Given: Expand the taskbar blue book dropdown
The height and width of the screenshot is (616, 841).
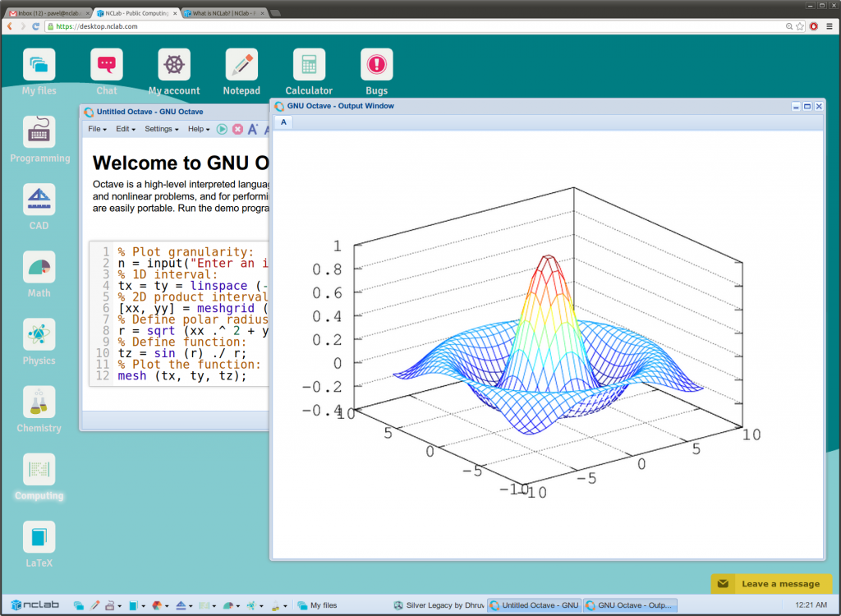Looking at the screenshot, I should (143, 606).
